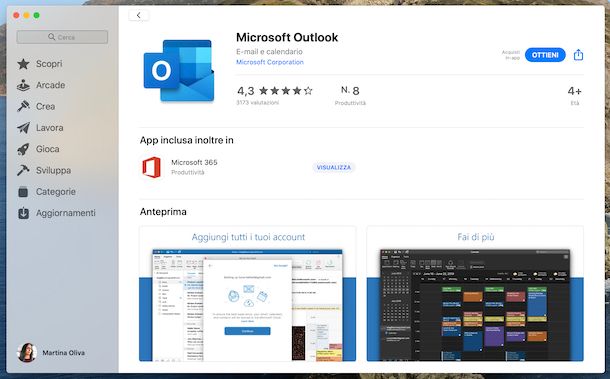The height and width of the screenshot is (379, 610).
Task: Click the Gioca rocket icon
Action: tap(23, 149)
